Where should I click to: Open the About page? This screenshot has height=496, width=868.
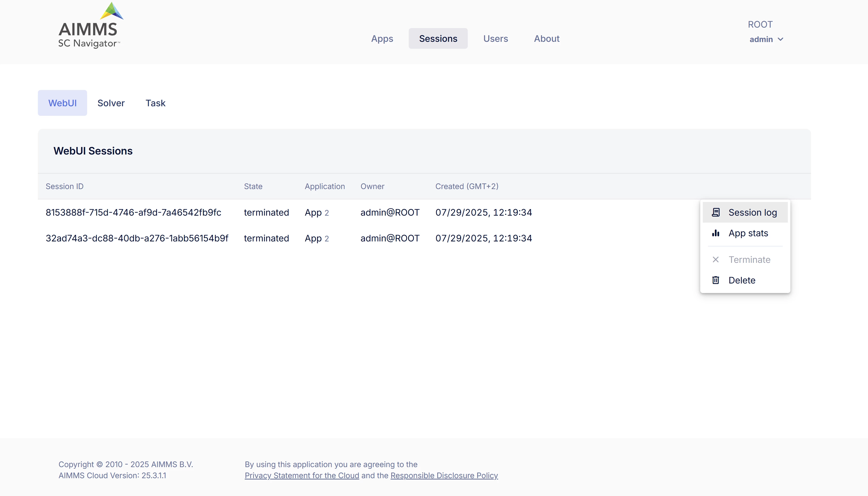[x=547, y=38]
